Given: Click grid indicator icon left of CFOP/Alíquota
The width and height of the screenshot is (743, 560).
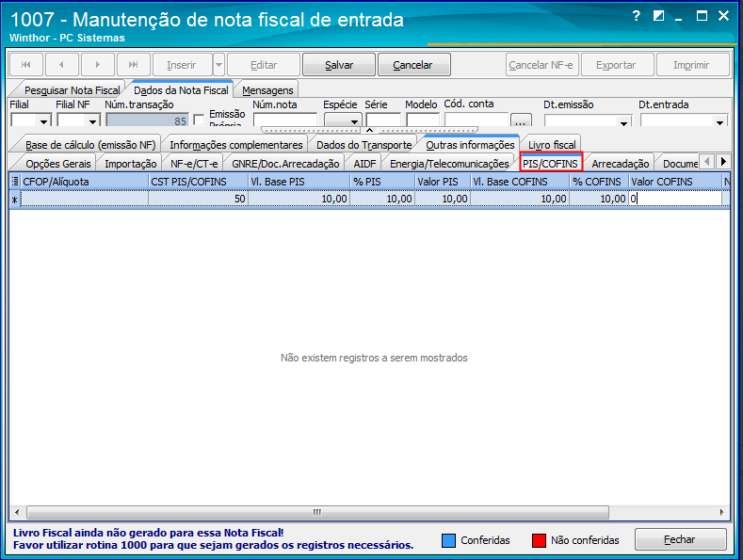Looking at the screenshot, I should [15, 182].
